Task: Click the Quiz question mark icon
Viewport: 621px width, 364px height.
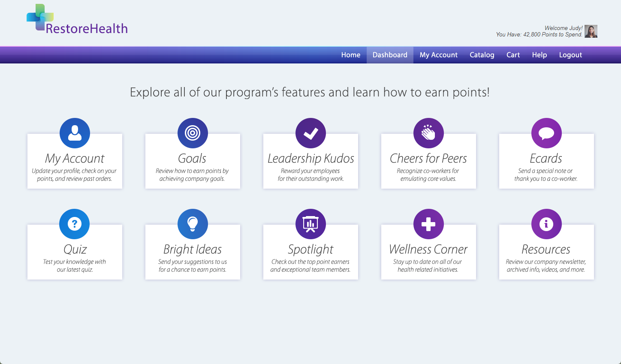Action: click(75, 223)
